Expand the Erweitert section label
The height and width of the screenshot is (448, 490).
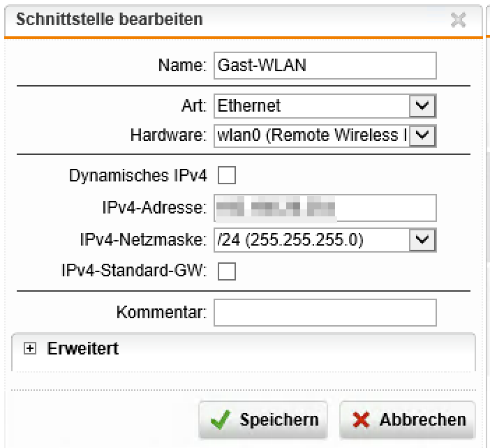coord(82,349)
